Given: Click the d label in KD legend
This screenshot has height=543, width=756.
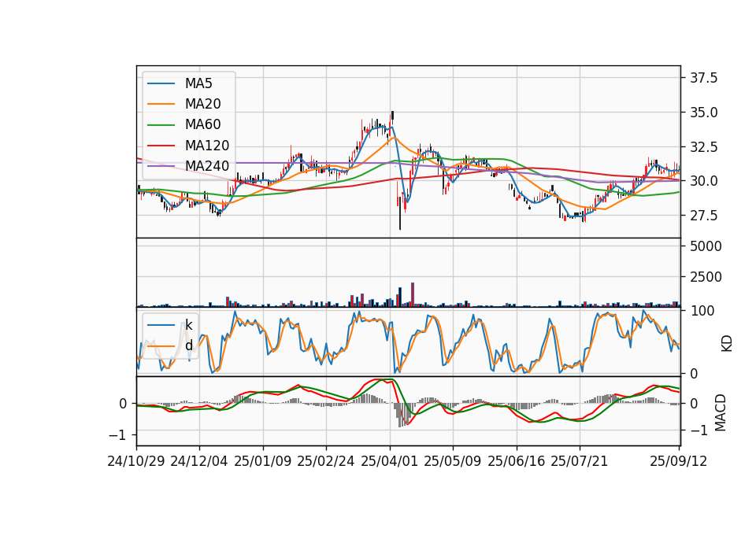Looking at the screenshot, I should (x=188, y=345).
